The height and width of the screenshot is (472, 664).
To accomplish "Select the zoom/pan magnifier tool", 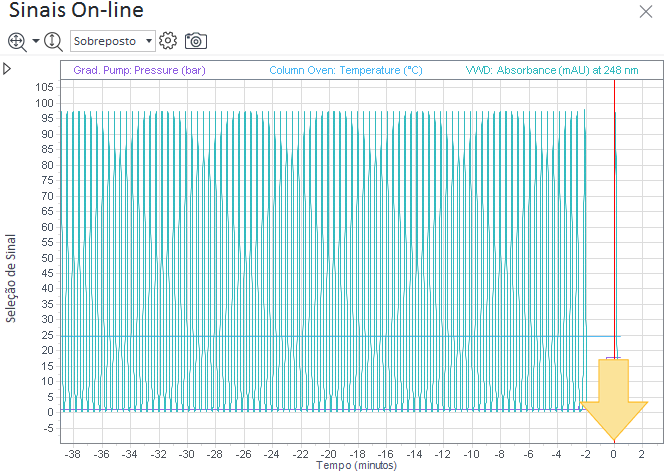I will pyautogui.click(x=17, y=42).
